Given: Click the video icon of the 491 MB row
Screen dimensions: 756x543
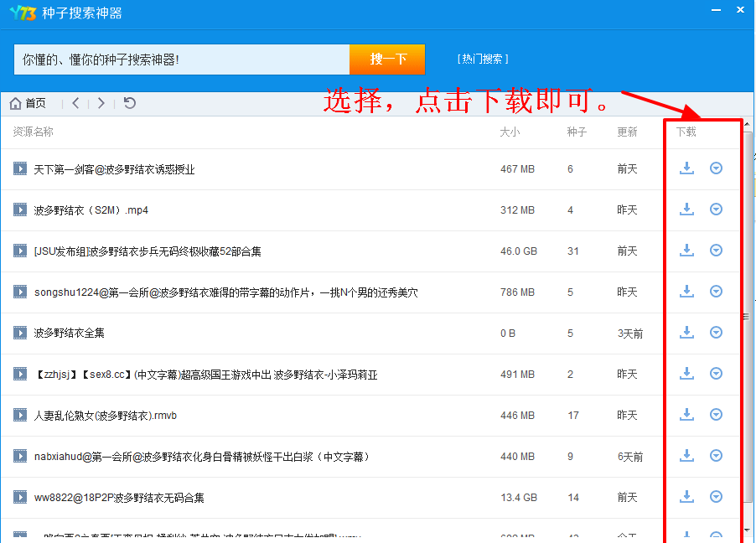Looking at the screenshot, I should point(20,373).
